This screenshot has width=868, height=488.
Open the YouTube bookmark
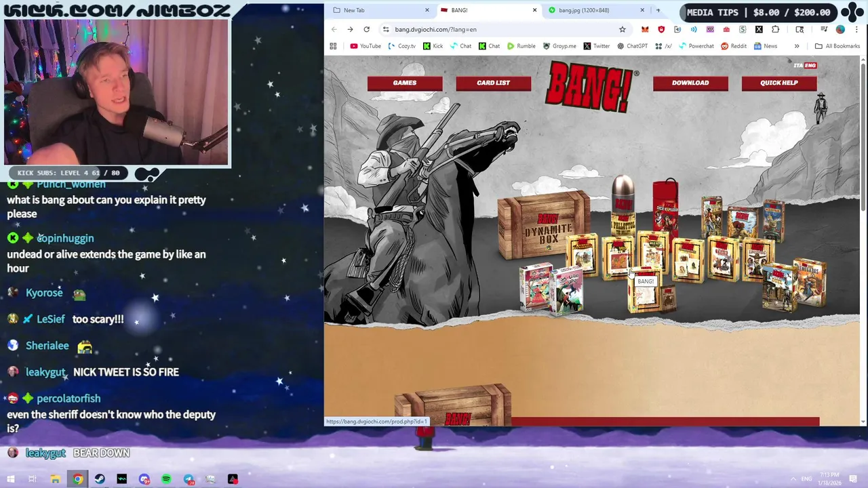(x=366, y=46)
